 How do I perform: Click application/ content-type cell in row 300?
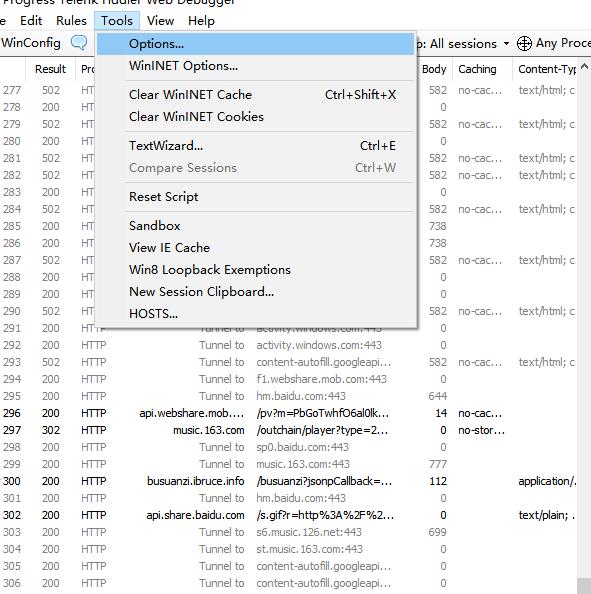click(x=547, y=481)
